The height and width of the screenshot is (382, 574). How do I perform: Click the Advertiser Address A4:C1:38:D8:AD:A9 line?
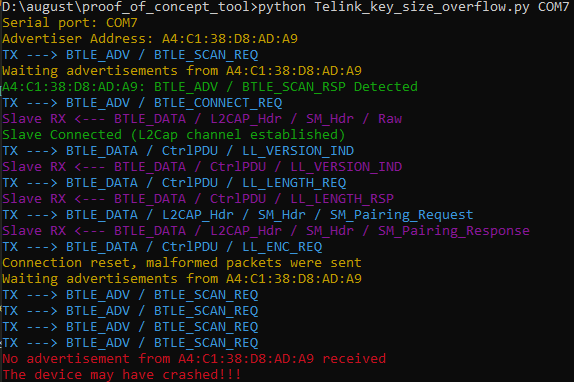pyautogui.click(x=150, y=38)
